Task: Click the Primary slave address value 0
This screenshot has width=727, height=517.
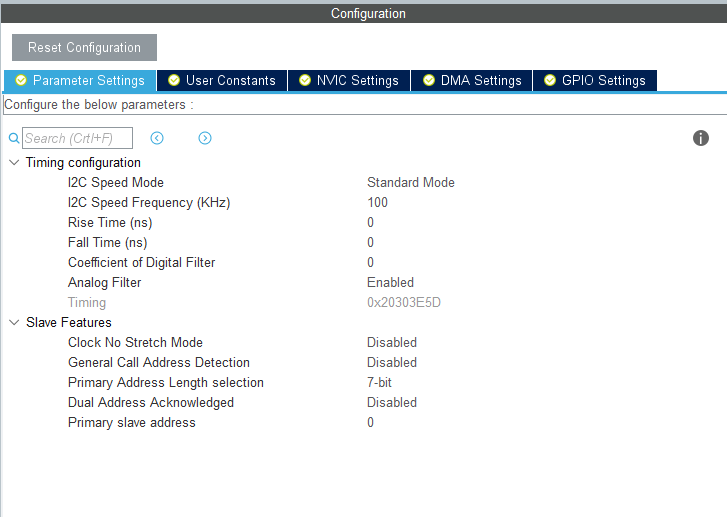Action: tap(370, 422)
